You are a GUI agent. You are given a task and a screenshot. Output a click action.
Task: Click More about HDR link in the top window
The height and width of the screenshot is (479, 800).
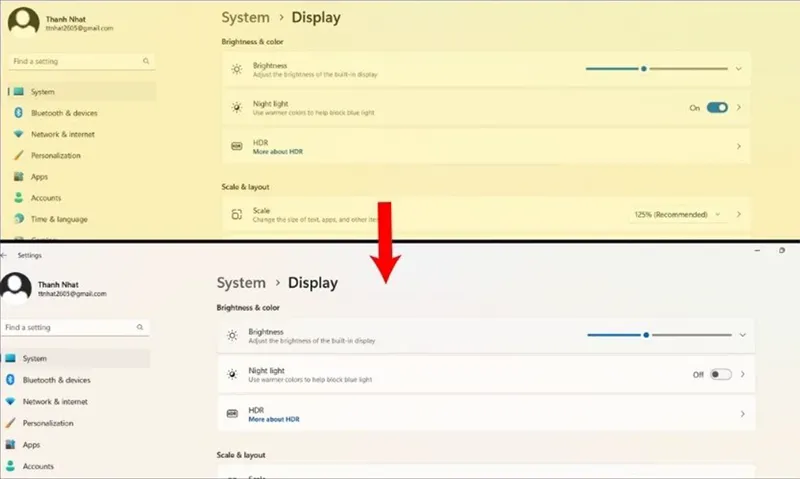click(x=278, y=152)
